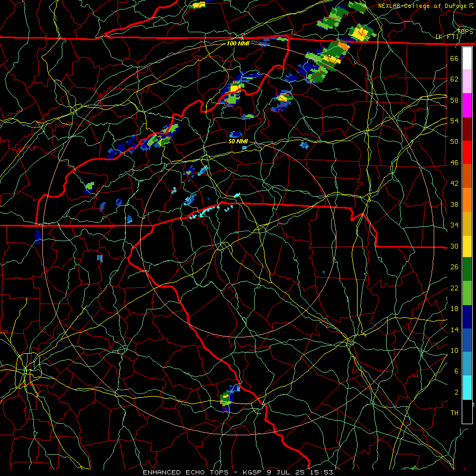Select the 2 value on the legend
476x476 pixels.
[456, 392]
